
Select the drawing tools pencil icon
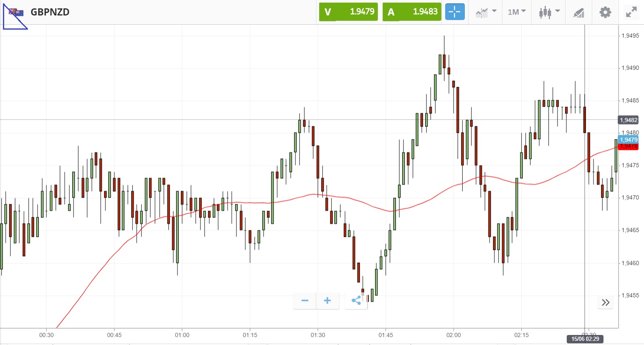point(578,13)
